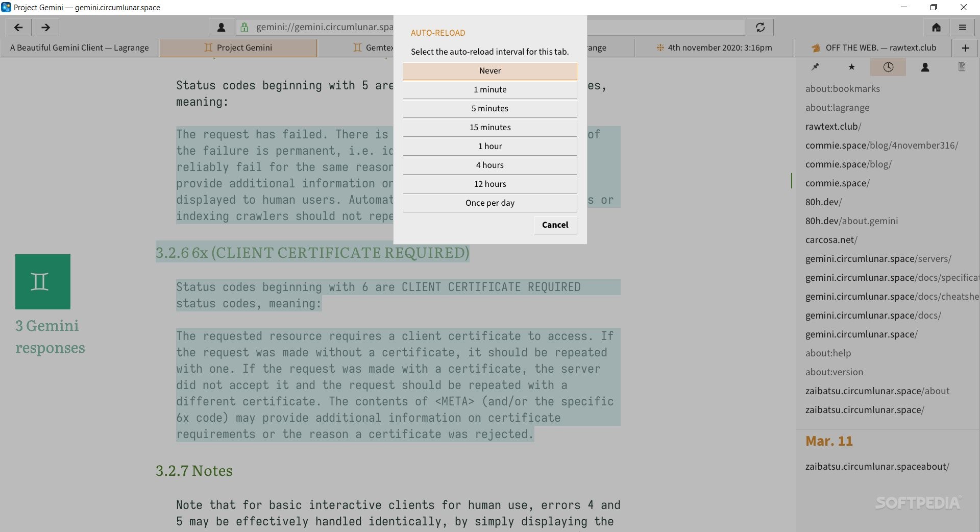Open 80h.dev/about.gemini history entry

pyautogui.click(x=851, y=221)
